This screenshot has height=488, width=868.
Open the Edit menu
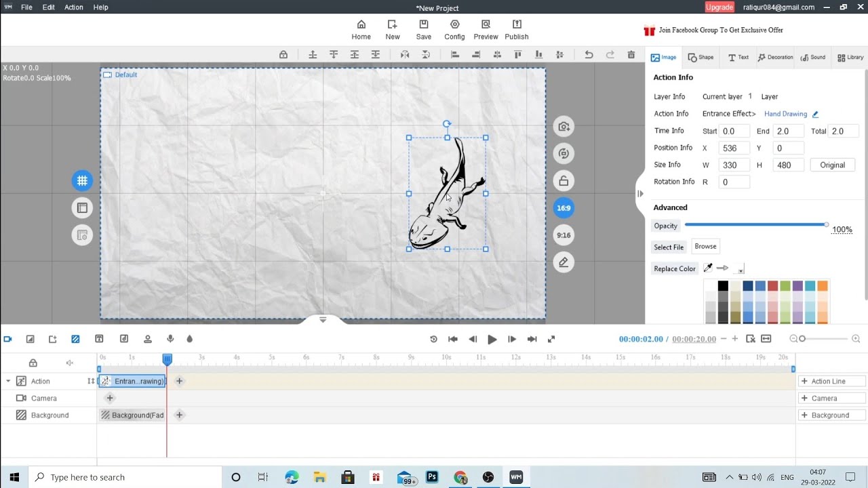(x=48, y=7)
